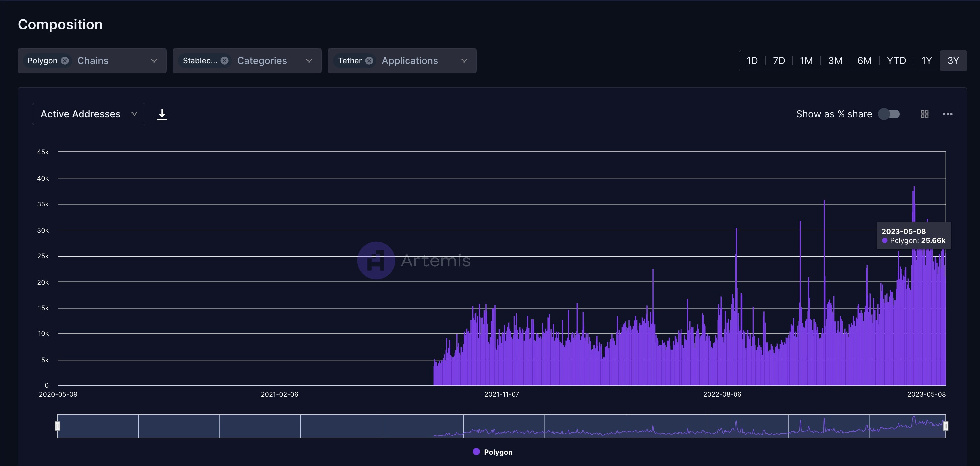Click the Stablec... category chip label

tap(200, 61)
